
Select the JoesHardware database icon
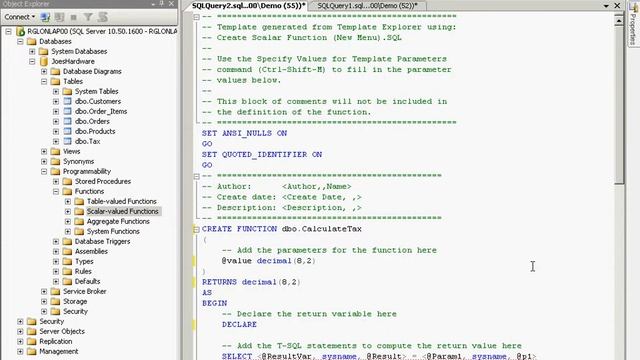[44, 62]
